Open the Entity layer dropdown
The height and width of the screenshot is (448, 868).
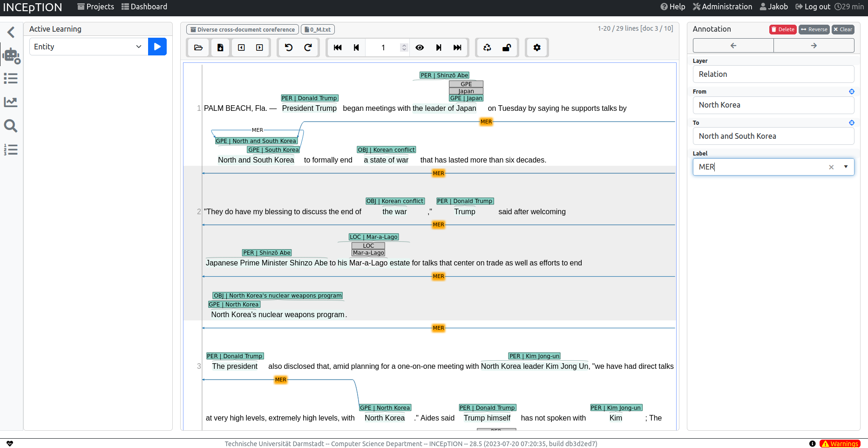coord(88,47)
